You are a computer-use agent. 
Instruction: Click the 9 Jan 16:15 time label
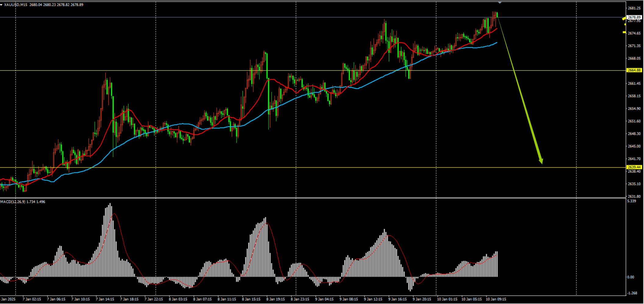(398, 299)
